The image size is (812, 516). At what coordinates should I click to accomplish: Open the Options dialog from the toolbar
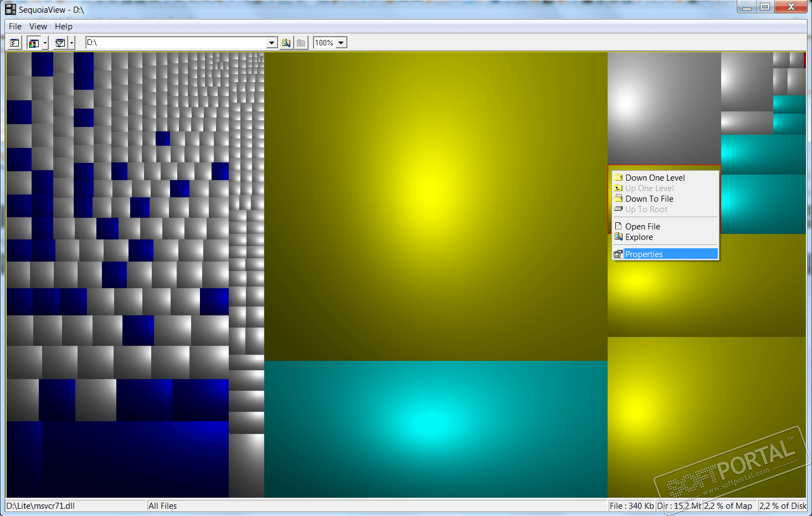click(15, 43)
